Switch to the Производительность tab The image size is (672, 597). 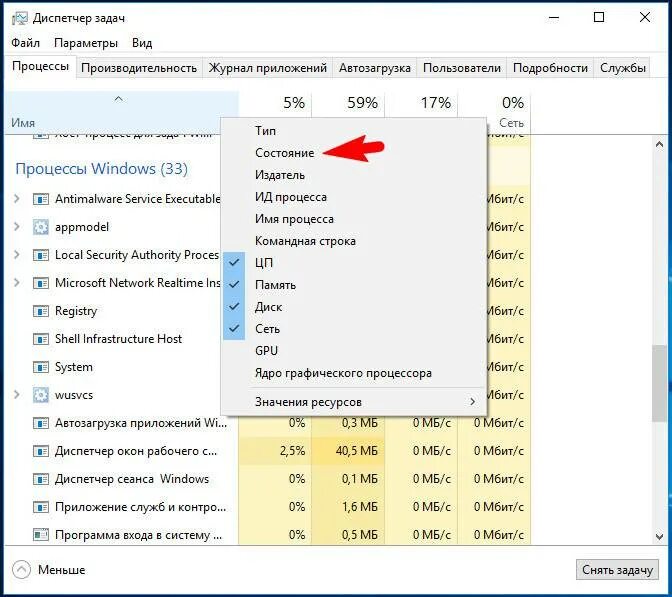coord(139,68)
